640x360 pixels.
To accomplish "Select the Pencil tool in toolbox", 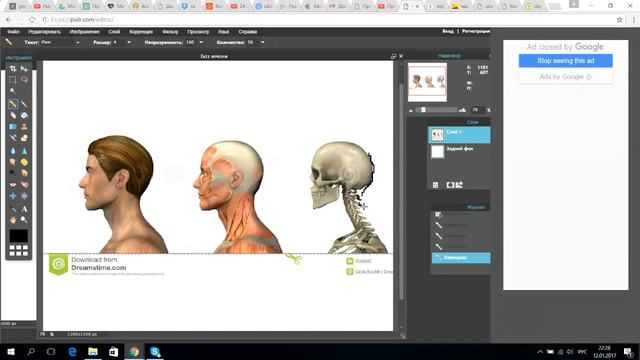I will (13, 104).
